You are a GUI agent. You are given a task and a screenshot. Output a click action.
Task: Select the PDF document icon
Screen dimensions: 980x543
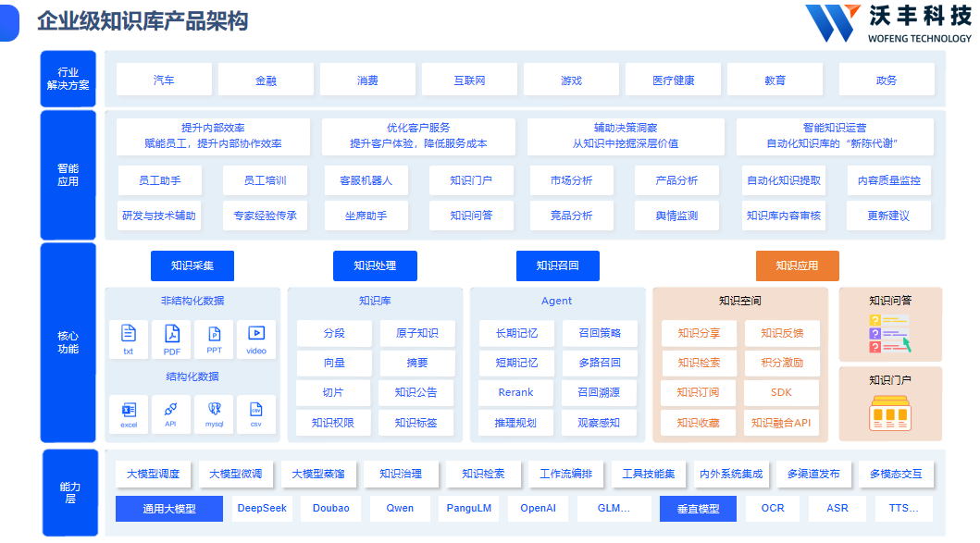(x=171, y=334)
